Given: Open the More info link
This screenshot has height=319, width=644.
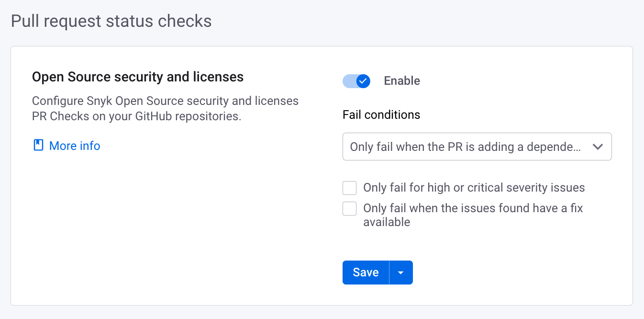Looking at the screenshot, I should [75, 145].
